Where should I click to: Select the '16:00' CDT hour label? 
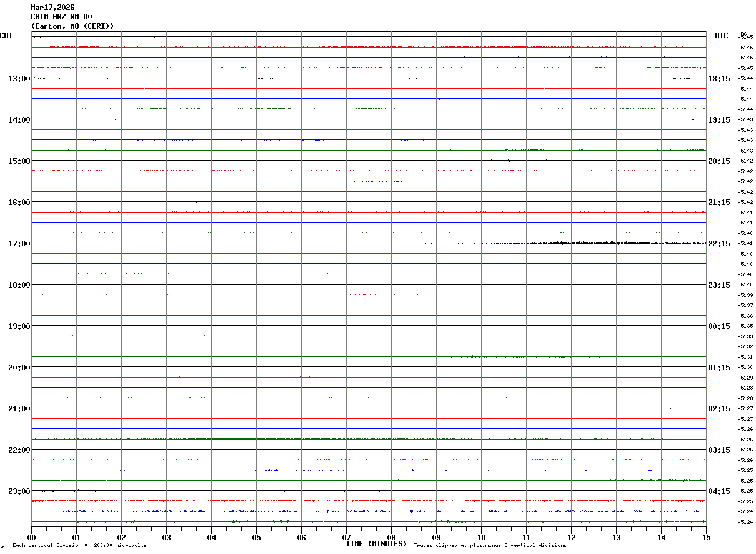click(x=19, y=202)
